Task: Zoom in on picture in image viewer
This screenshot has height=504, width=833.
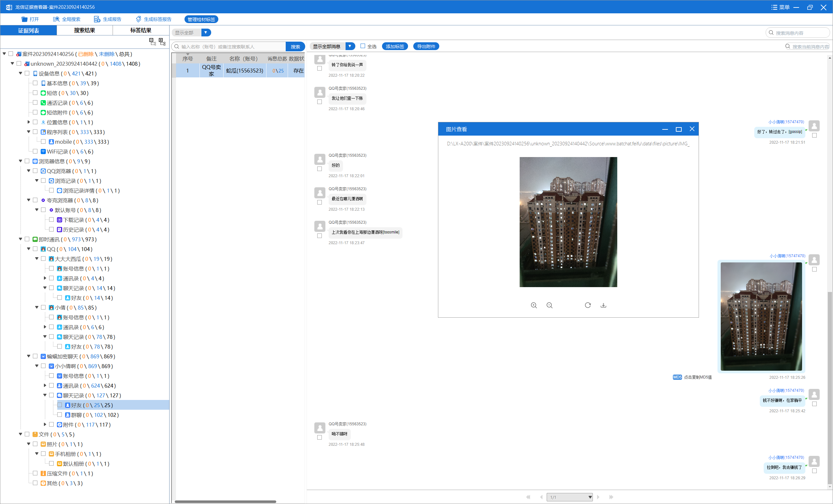Action: click(534, 305)
